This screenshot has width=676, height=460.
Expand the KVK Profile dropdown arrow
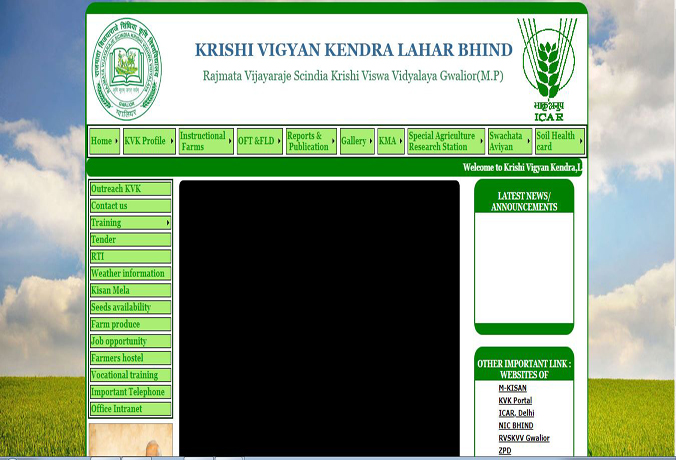(172, 141)
